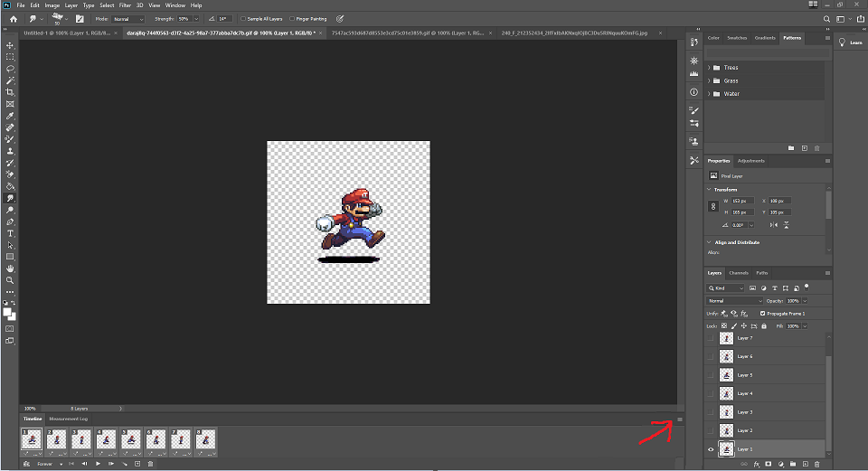Select the Paint Bucket tool
The image size is (868, 471).
coord(10,186)
